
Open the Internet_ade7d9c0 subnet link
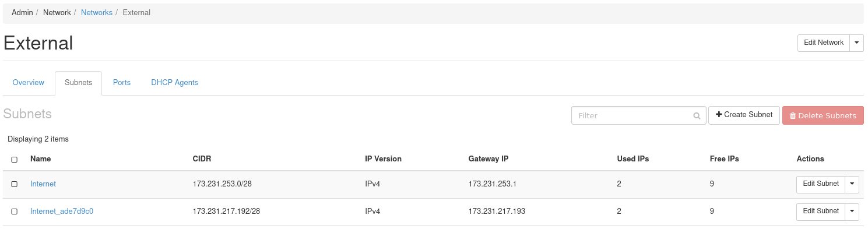(x=62, y=212)
